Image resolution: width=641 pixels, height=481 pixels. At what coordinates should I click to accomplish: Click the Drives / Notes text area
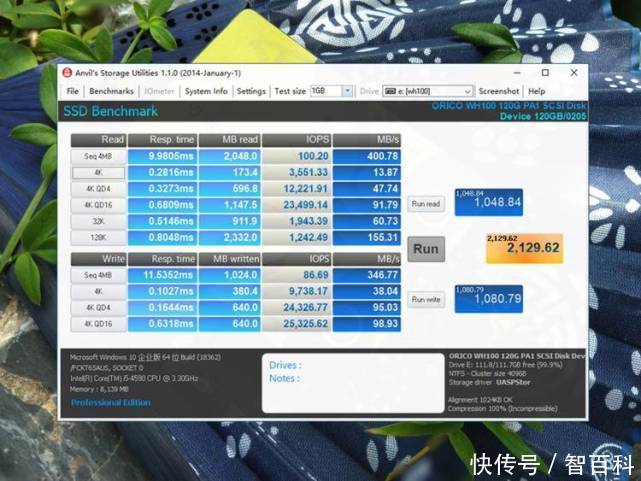pos(353,383)
